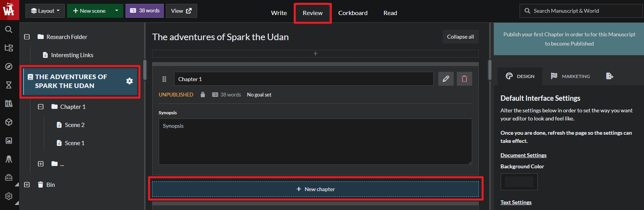Screen dimensions: 644x210
Task: Switch to the Marketing tab
Action: tap(570, 76)
